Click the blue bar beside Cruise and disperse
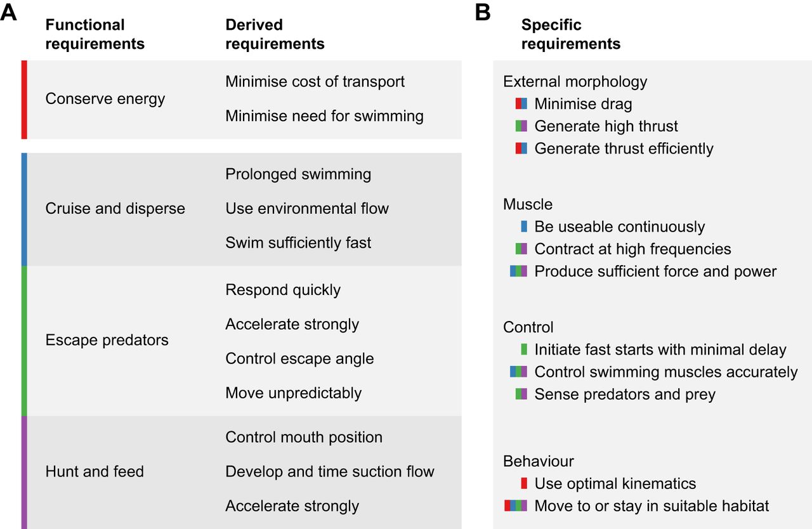 click(24, 209)
